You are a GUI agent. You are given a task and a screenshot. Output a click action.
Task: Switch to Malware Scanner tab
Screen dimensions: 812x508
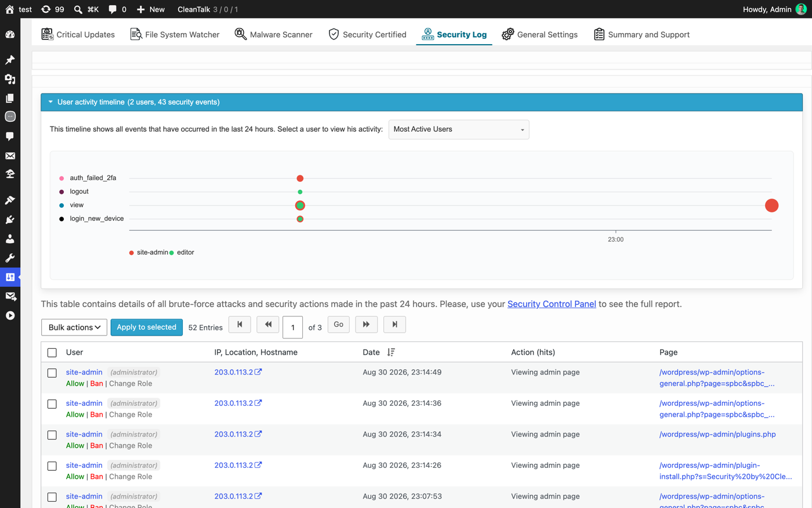pyautogui.click(x=273, y=34)
